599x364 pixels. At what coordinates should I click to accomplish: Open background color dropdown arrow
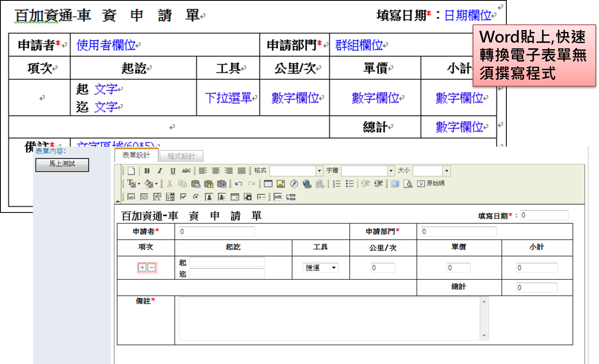point(156,184)
